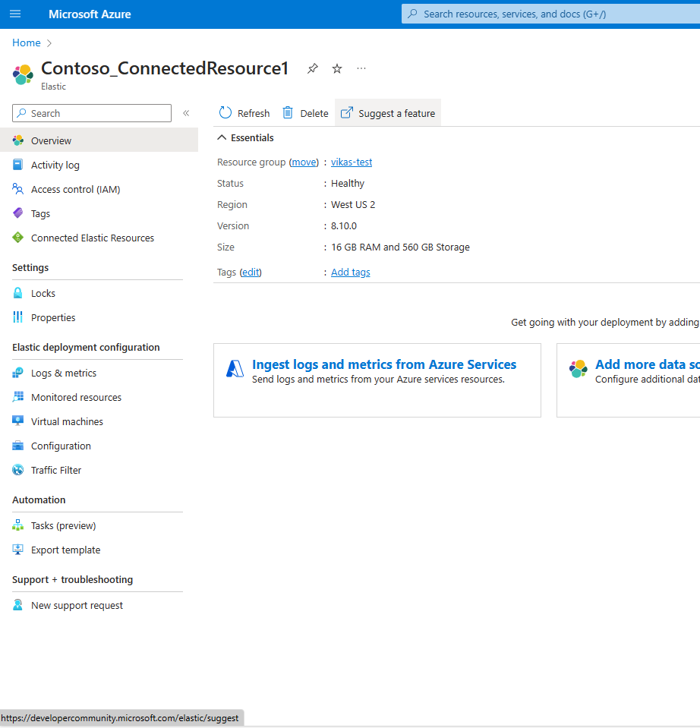Click the Microsoft Azure brand title

point(90,14)
